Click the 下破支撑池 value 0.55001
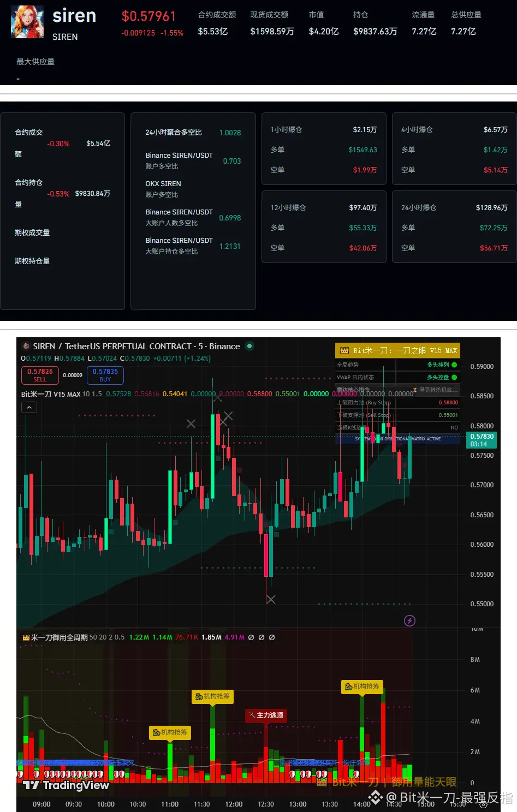 448,415
